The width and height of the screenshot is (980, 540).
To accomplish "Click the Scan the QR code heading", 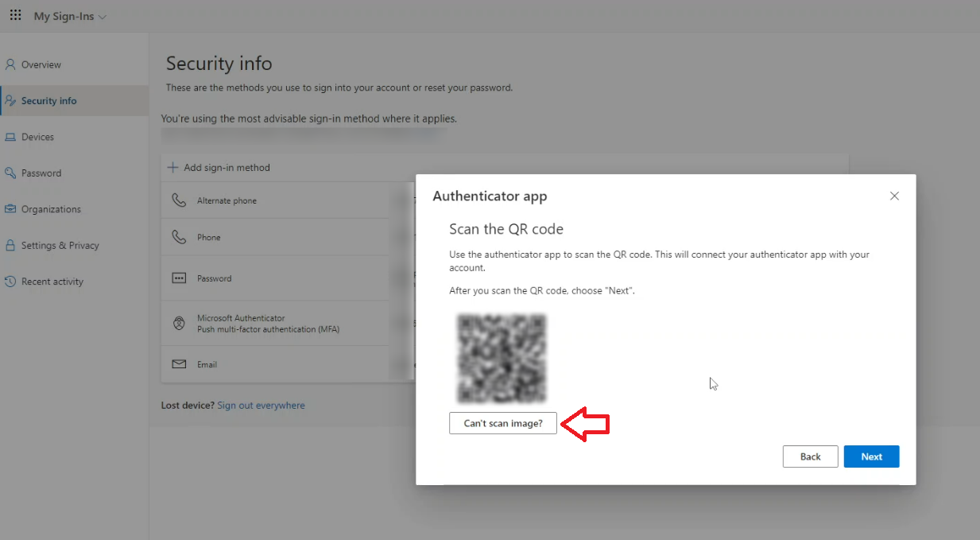I will click(506, 229).
